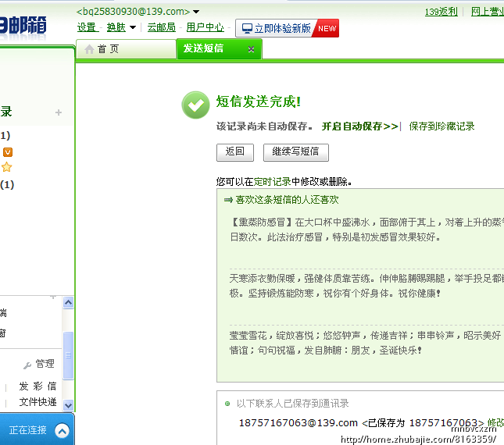504x445 pixels.
Task: Switch to the 首页 home tab
Action: [x=126, y=49]
